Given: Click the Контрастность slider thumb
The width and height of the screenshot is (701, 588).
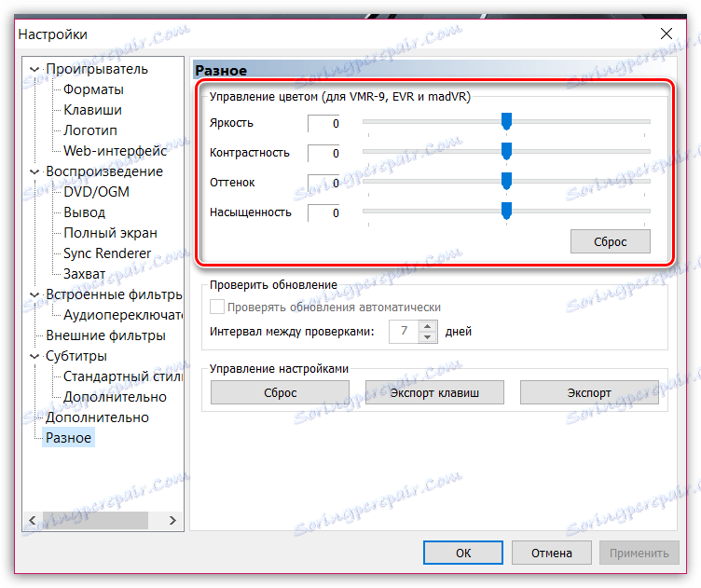Looking at the screenshot, I should pyautogui.click(x=506, y=151).
